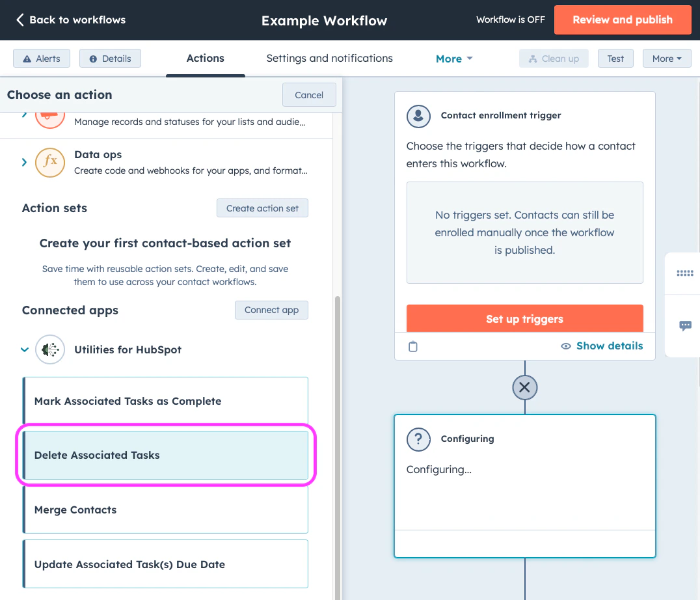This screenshot has height=600, width=700.
Task: Click the Utilities for HubSpot app icon
Action: point(50,349)
